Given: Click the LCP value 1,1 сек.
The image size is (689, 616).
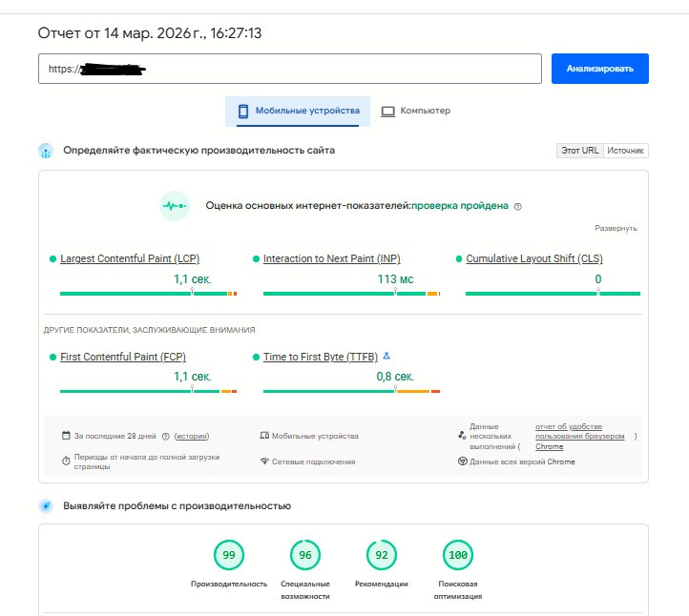Looking at the screenshot, I should (193, 279).
